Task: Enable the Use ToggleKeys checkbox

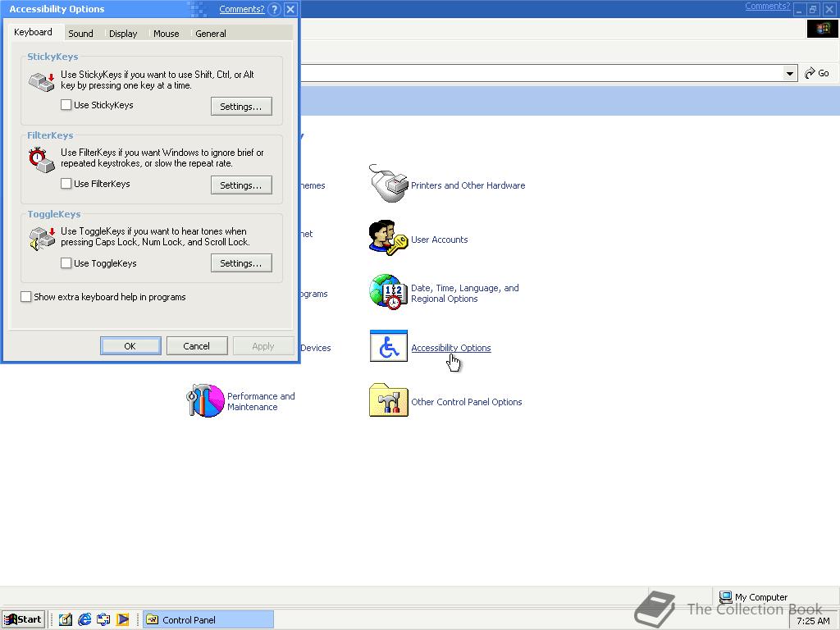Action: 66,263
